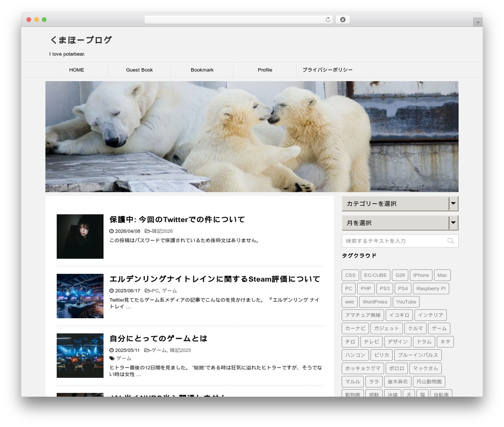The width and height of the screenshot is (504, 427).
Task: Click the ゲーム tag under 2025/05/11 post
Action: 124,358
